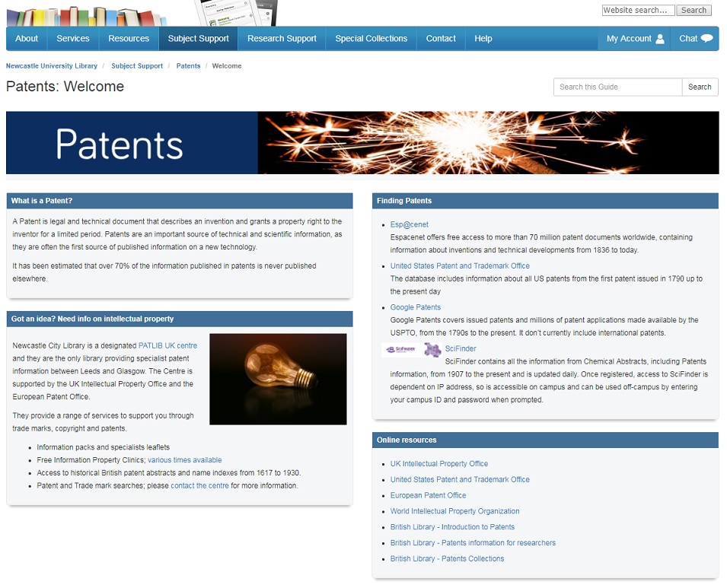The width and height of the screenshot is (727, 588).
Task: Click the Website search input field
Action: pyautogui.click(x=638, y=11)
